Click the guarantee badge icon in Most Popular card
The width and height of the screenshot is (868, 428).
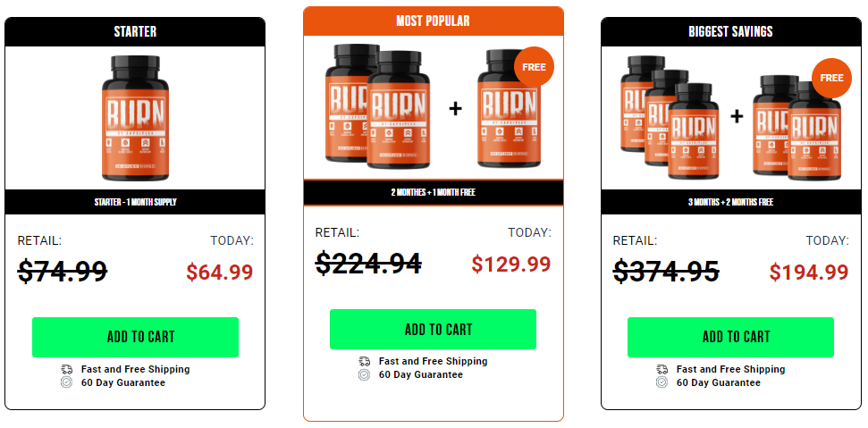364,375
